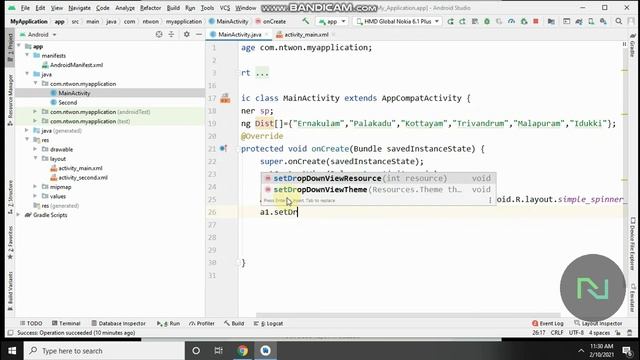Open the Database Inspector tool window
This screenshot has height=360, width=640.
[x=118, y=323]
